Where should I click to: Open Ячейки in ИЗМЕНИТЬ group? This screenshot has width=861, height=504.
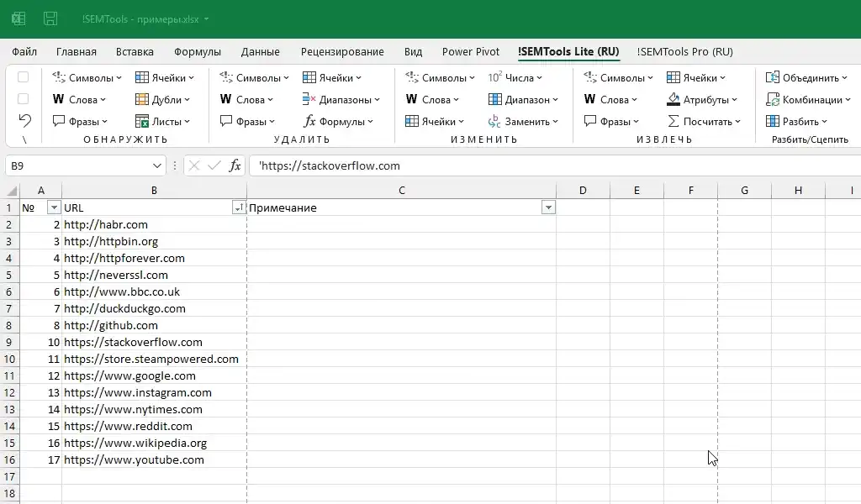(x=435, y=122)
